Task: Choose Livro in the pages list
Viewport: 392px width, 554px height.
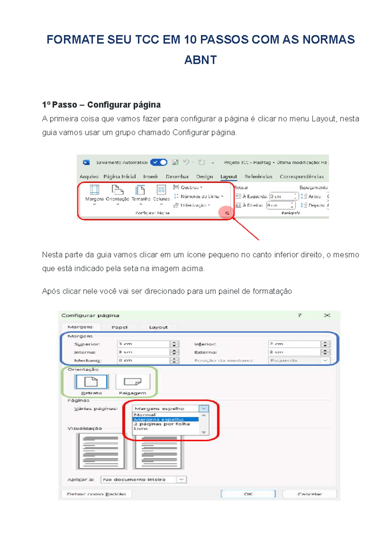Action: coord(141,428)
